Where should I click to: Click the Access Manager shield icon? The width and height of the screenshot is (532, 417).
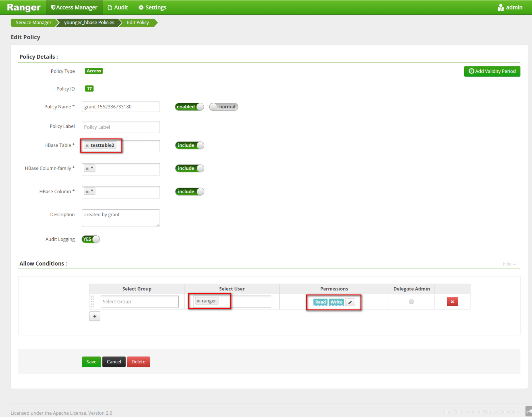(53, 8)
